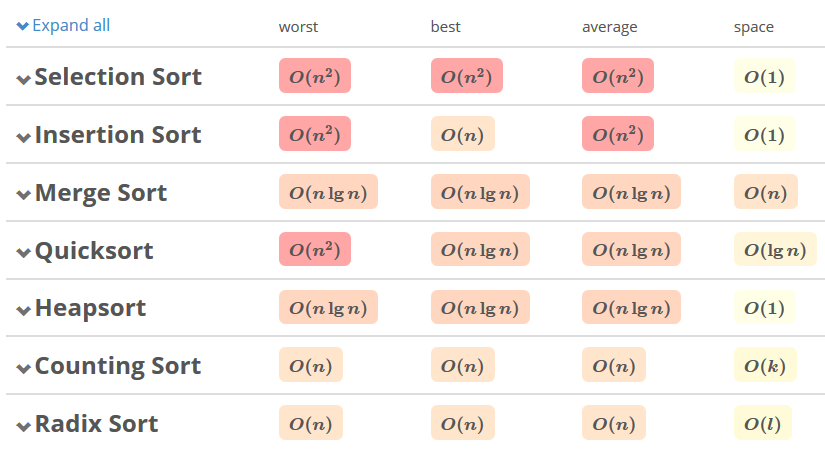Click Merge Sort's average O(n lg n) badge
This screenshot has height=460, width=825.
click(x=631, y=193)
